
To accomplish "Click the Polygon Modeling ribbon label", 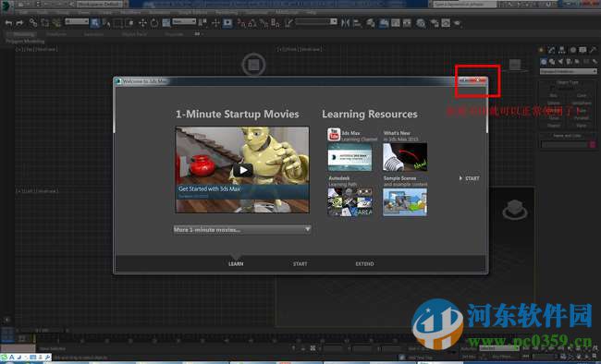I will pyautogui.click(x=25, y=41).
